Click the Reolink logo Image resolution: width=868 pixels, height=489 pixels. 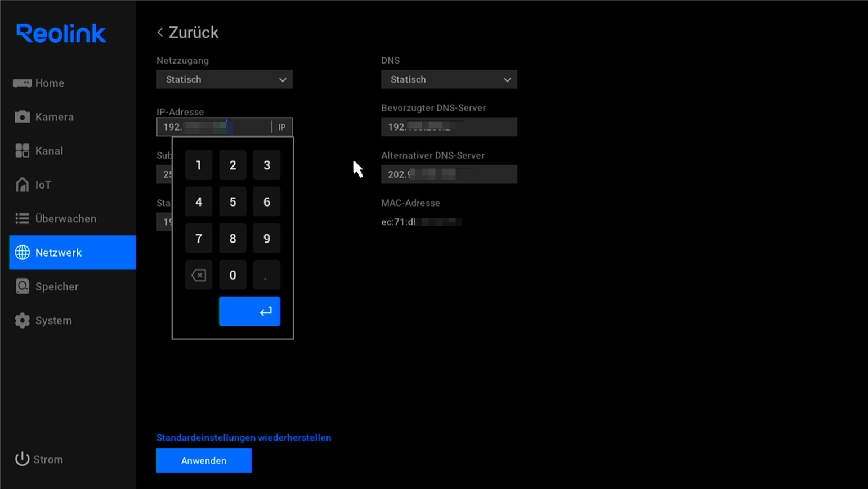(61, 34)
